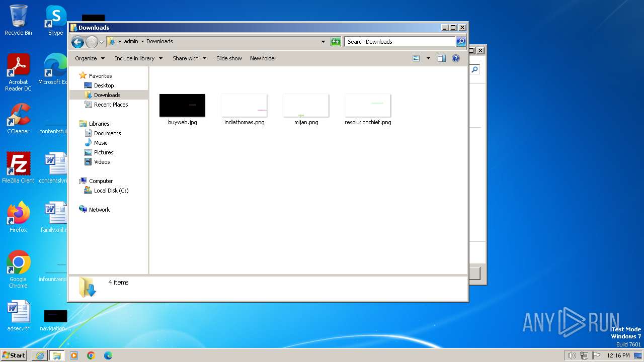Select the resolutionchief.png thumbnail
The image size is (644, 362).
tap(368, 105)
